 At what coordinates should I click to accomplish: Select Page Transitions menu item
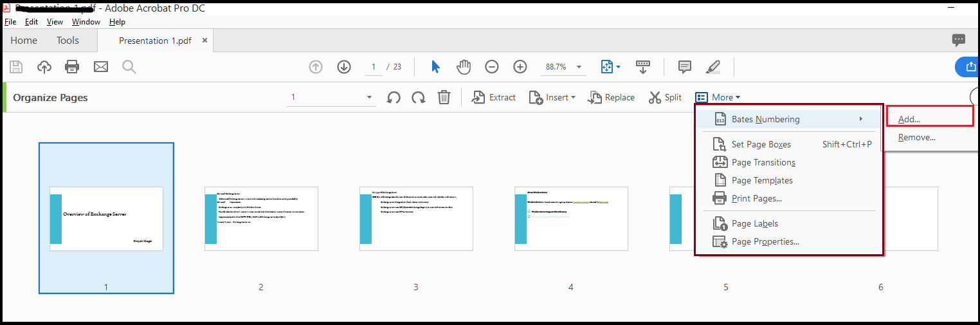coord(790,162)
